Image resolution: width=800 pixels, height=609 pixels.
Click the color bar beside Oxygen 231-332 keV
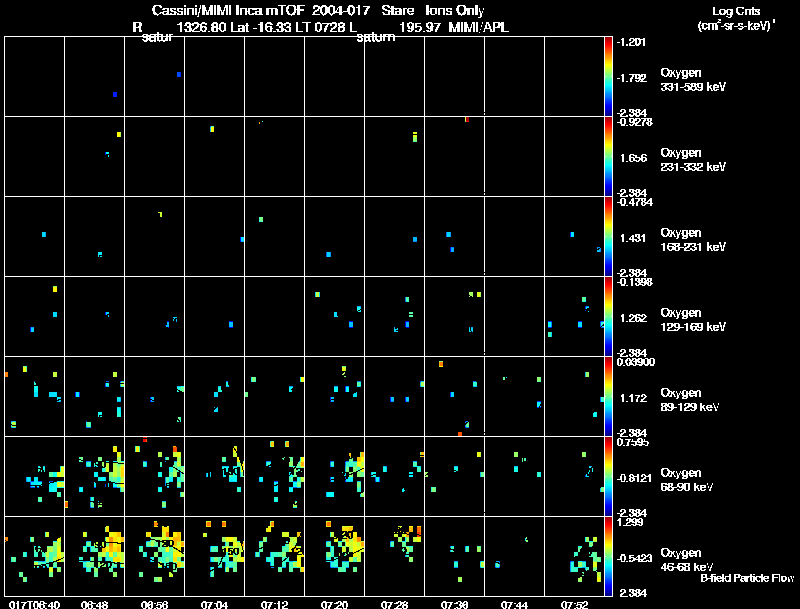pyautogui.click(x=608, y=157)
